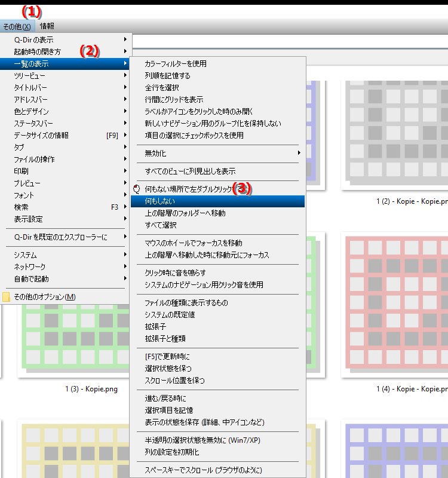448x478 pixels.
Task: Open the タブ submenu
Action: [x=65, y=147]
